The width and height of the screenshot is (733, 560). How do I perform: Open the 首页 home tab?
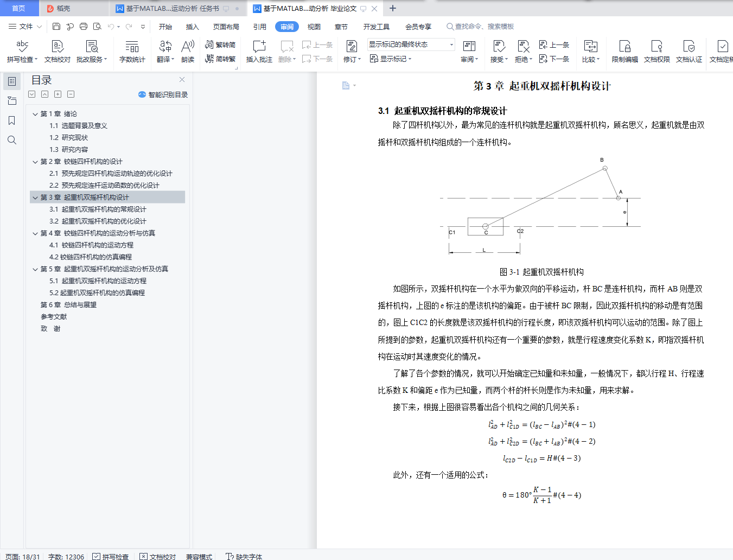click(x=19, y=8)
